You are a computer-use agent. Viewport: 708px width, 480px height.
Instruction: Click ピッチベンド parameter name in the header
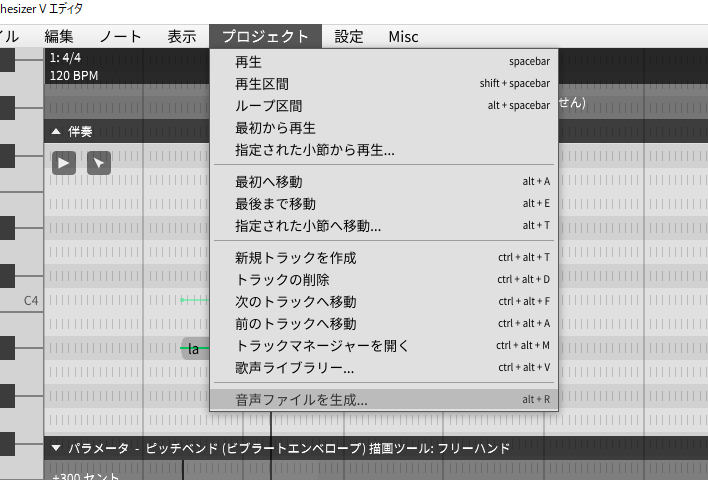point(182,448)
